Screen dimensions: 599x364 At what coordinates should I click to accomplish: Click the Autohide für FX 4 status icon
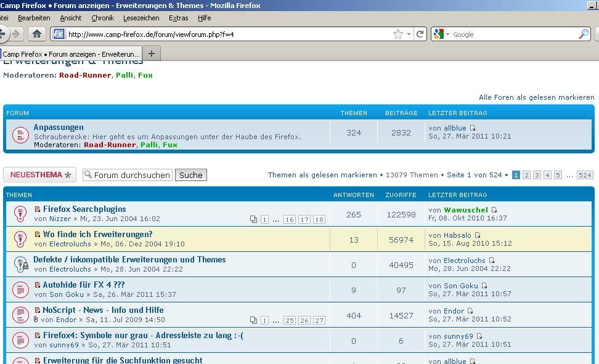(20, 289)
